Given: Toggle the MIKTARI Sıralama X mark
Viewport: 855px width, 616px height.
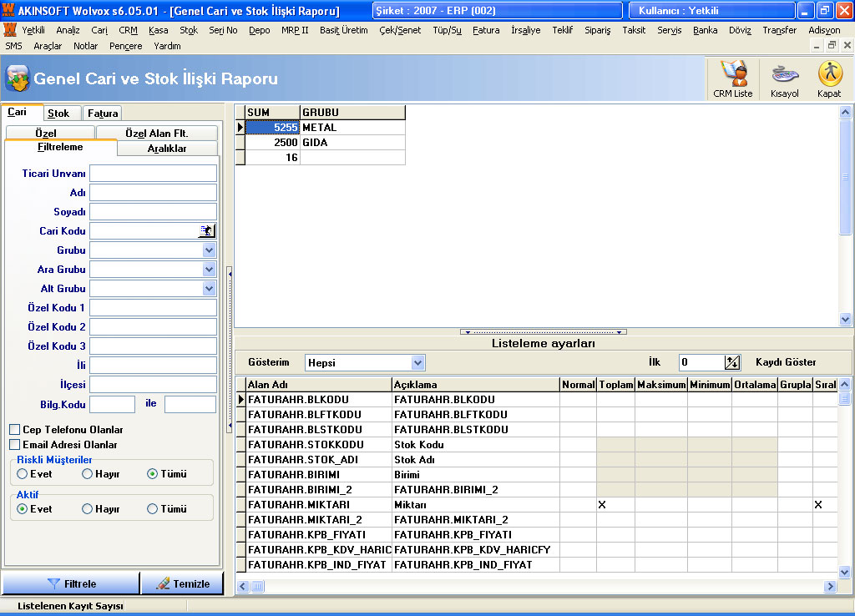Looking at the screenshot, I should tap(818, 505).
